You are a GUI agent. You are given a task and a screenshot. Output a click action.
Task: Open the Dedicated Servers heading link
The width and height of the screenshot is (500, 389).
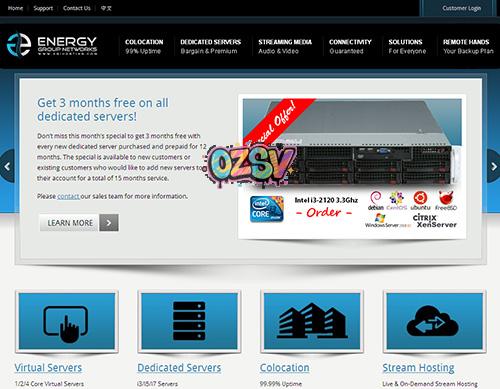pos(179,368)
